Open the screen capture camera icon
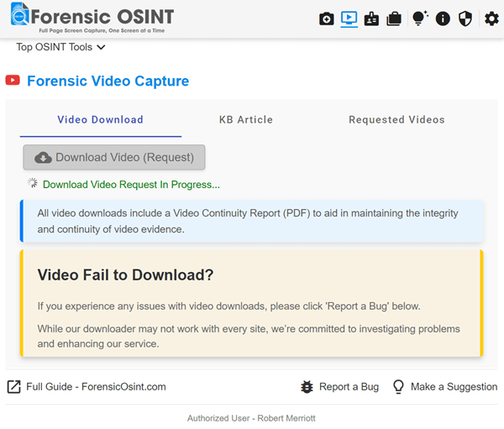 click(326, 18)
